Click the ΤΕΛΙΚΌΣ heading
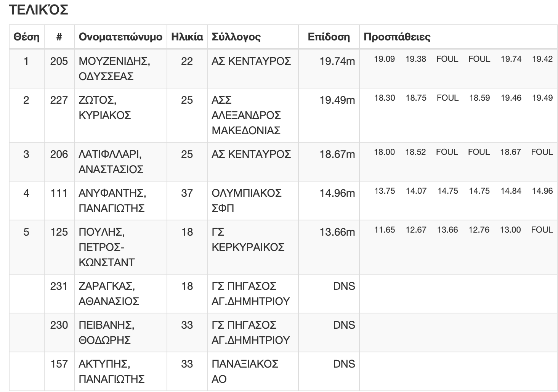This screenshot has width=558, height=392. [x=38, y=10]
